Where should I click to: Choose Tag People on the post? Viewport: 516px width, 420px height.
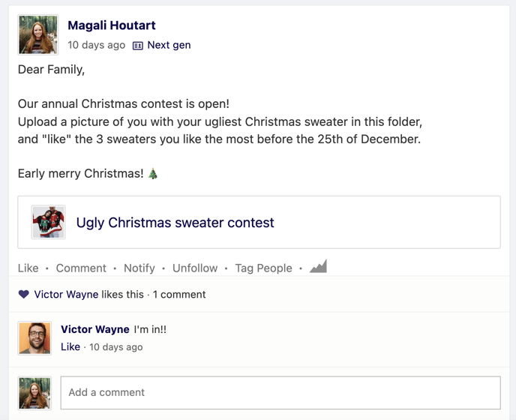coord(263,268)
